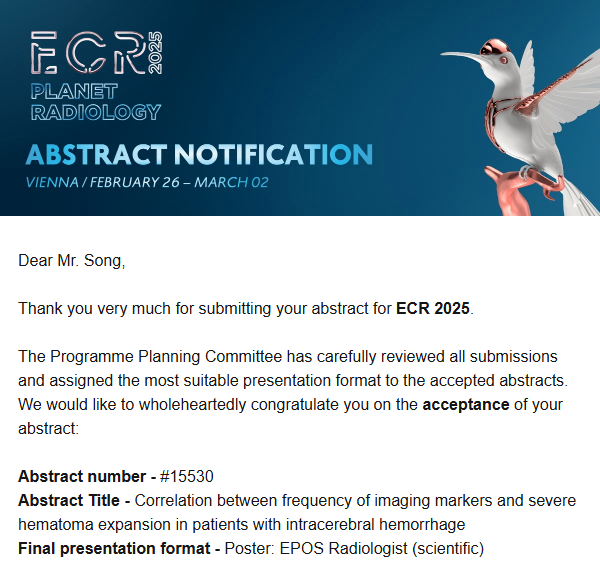Click the 'Abstract number' label

[82, 476]
